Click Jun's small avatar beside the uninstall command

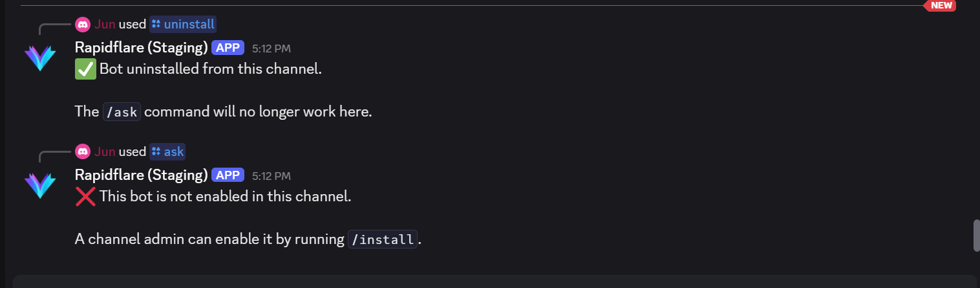click(83, 25)
